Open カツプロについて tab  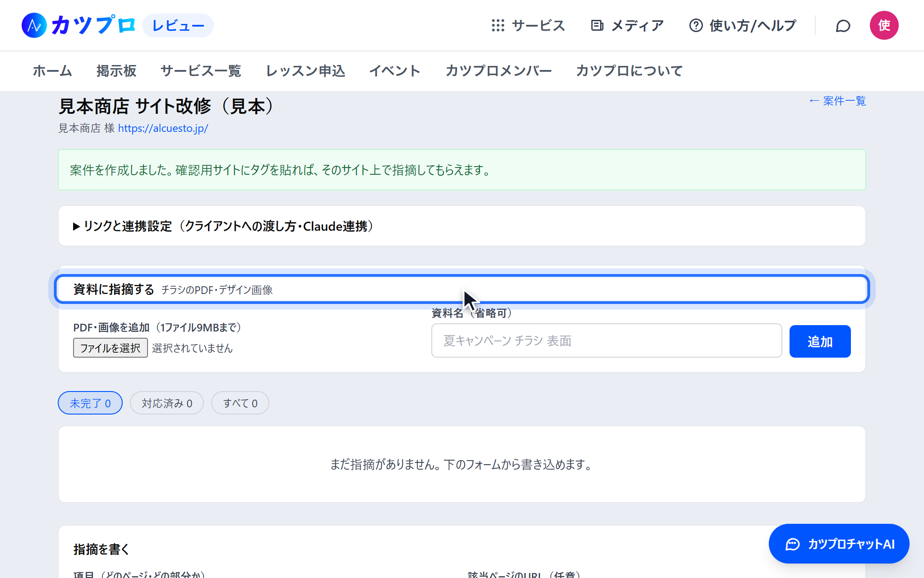629,71
